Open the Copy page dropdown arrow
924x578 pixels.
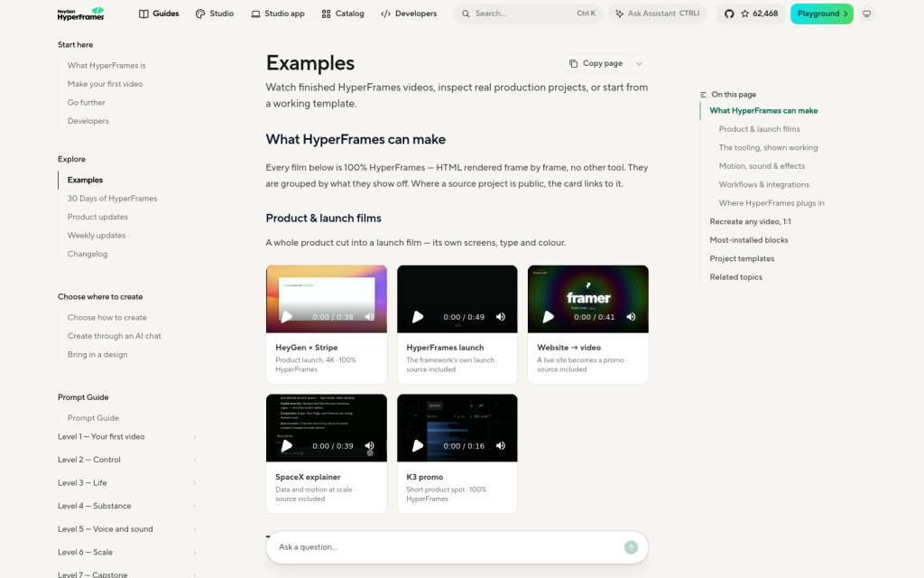[639, 64]
